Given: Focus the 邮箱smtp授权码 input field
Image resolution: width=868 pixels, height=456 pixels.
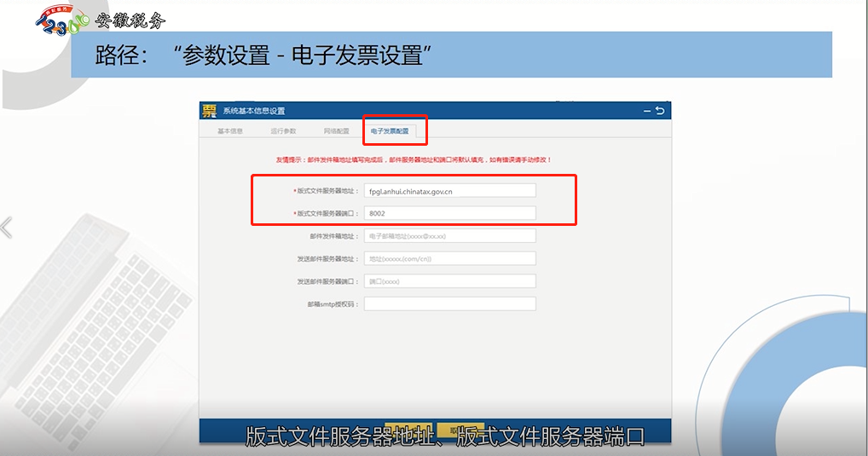Looking at the screenshot, I should point(450,303).
